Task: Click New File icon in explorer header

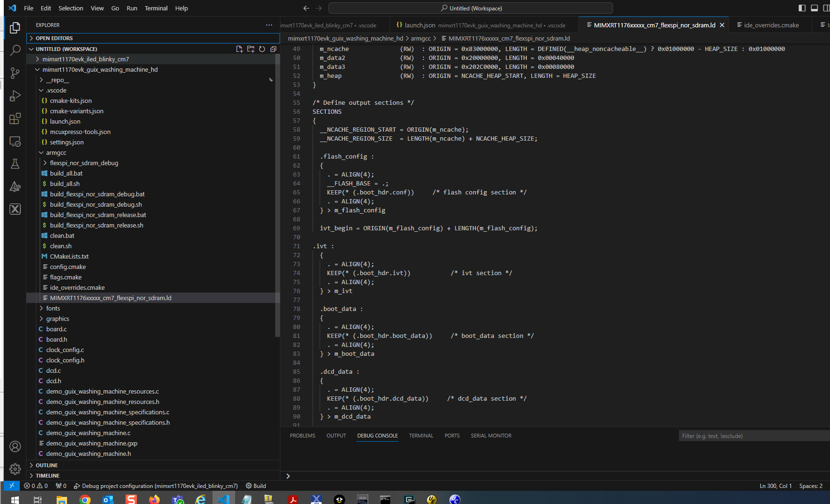Action: click(x=239, y=49)
